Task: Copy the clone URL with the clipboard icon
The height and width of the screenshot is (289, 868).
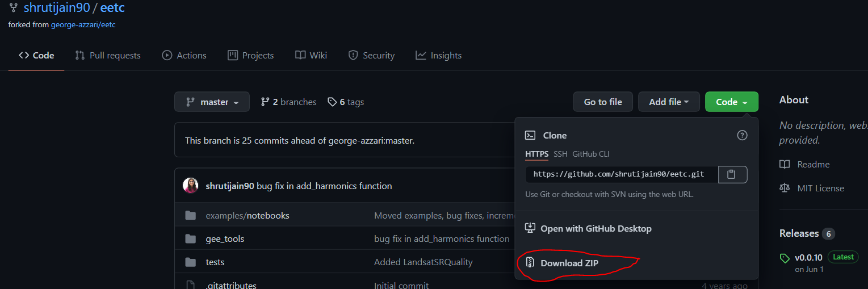Action: 732,174
